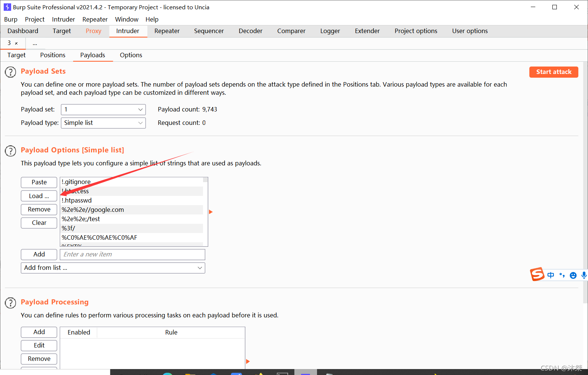The width and height of the screenshot is (588, 375).
Task: Click the Sogou microphone voice input icon
Action: [584, 275]
